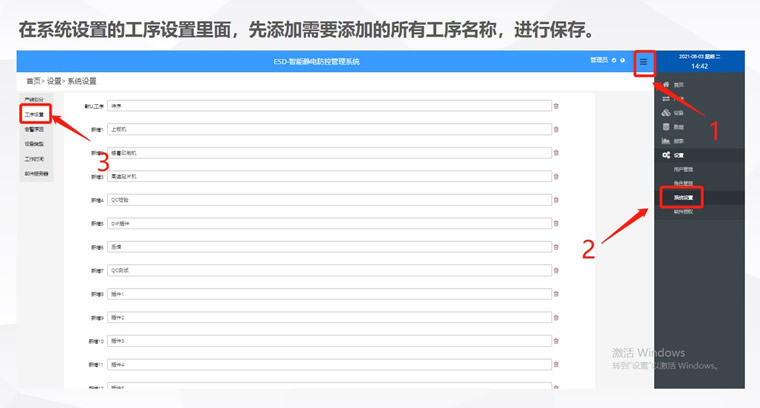Click the 新增5 field containing DIP插件
The height and width of the screenshot is (408, 760).
(329, 223)
